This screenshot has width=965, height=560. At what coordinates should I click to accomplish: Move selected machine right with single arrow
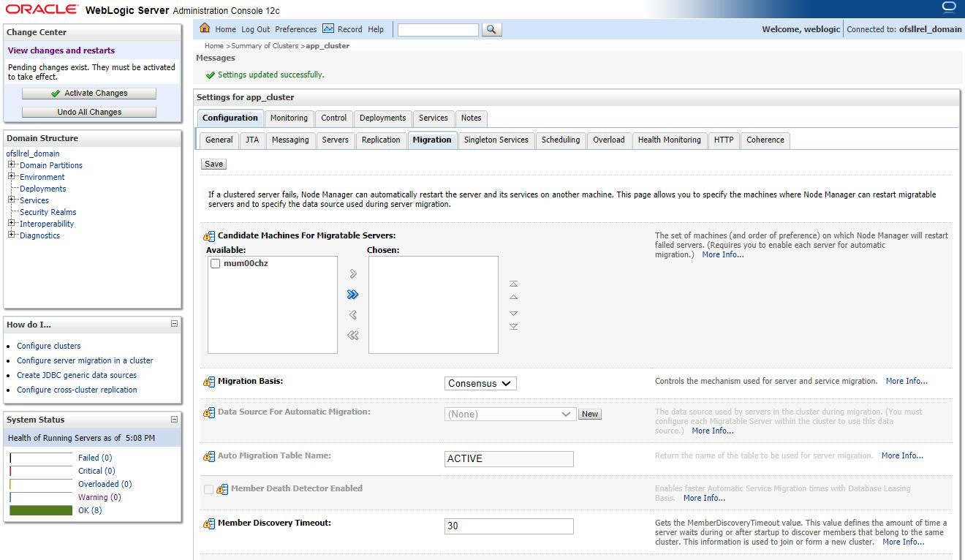coord(353,274)
